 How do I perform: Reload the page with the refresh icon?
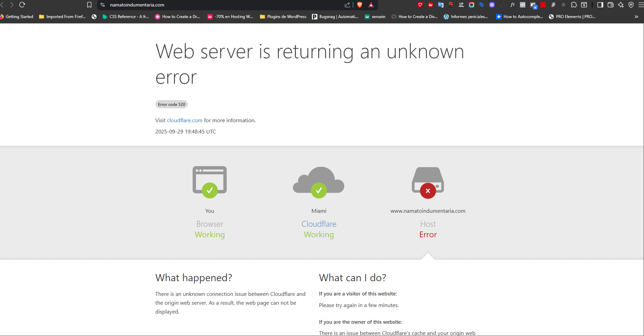(22, 5)
